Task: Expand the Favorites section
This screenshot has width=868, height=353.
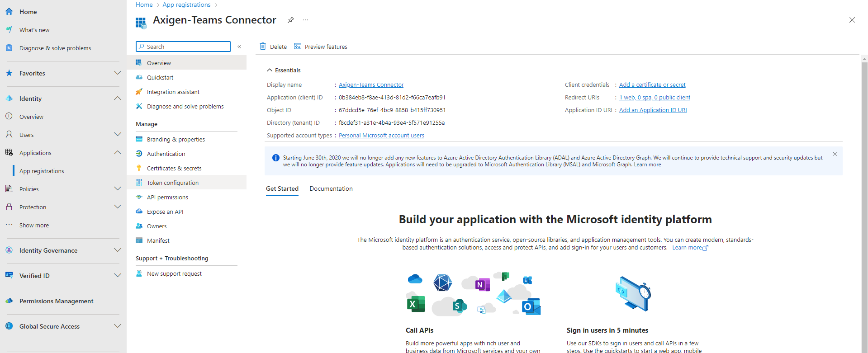Action: tap(118, 73)
